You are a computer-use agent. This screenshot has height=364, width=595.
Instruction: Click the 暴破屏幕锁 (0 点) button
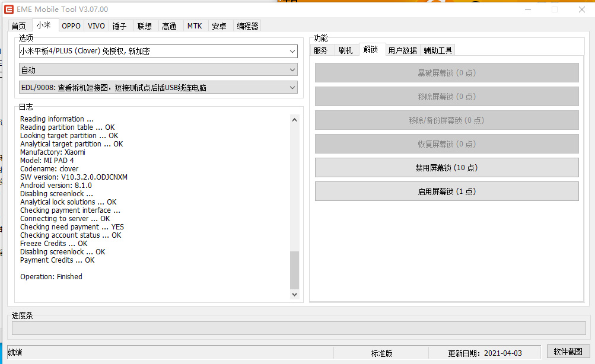click(x=447, y=73)
